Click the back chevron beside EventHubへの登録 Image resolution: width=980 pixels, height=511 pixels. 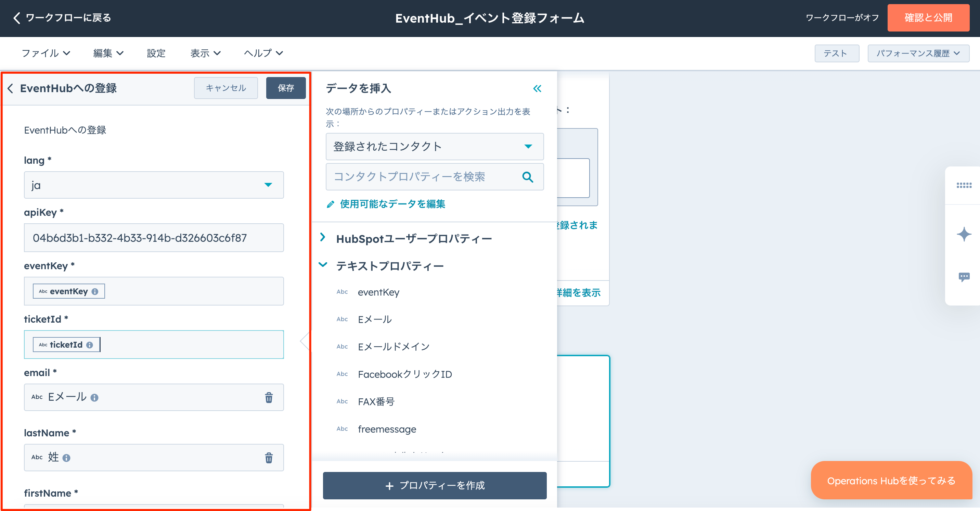pyautogui.click(x=11, y=88)
